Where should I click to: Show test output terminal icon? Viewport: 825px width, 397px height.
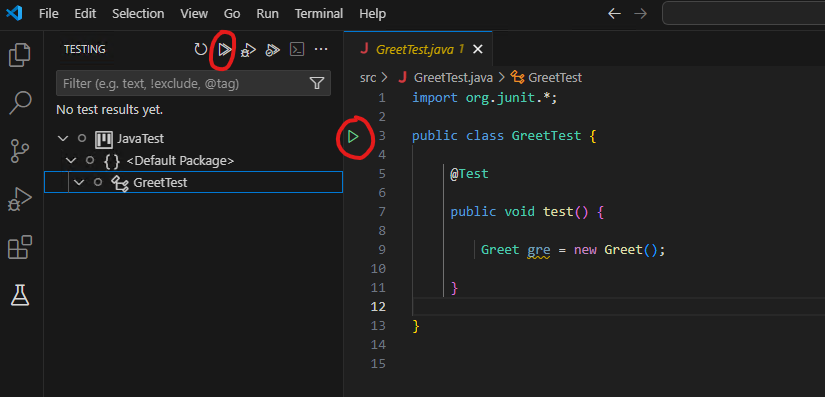point(297,49)
